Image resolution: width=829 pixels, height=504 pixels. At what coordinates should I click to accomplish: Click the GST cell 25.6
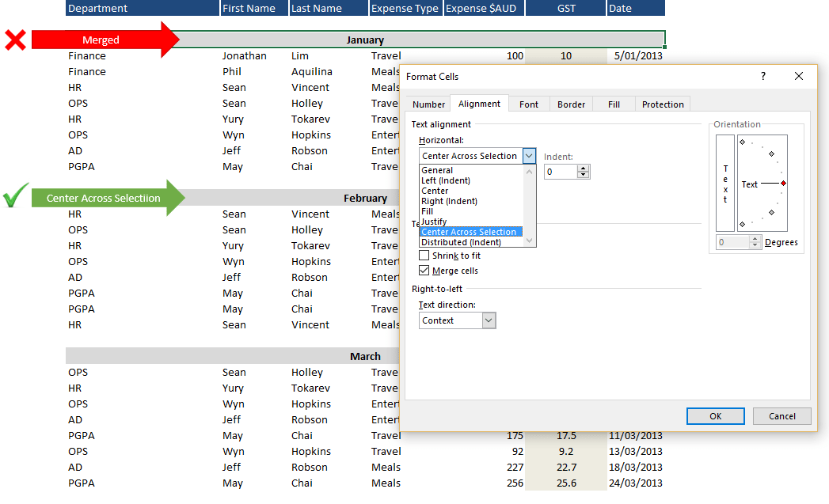565,483
